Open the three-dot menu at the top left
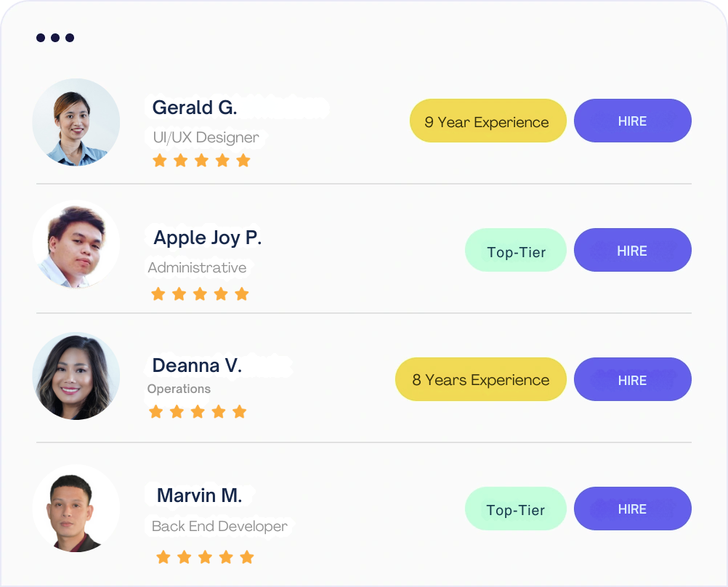This screenshot has height=587, width=728. [54, 37]
